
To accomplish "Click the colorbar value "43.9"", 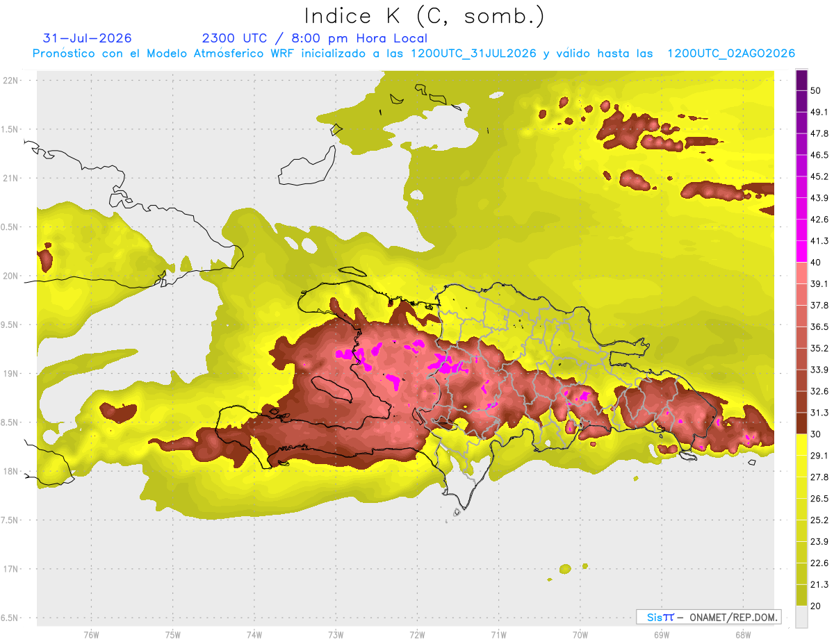I will pos(819,198).
